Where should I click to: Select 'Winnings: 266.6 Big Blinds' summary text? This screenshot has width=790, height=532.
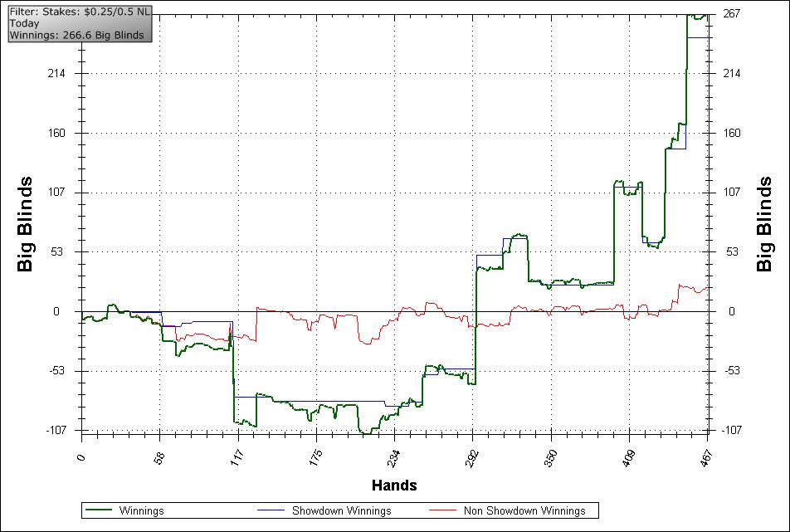(77, 35)
